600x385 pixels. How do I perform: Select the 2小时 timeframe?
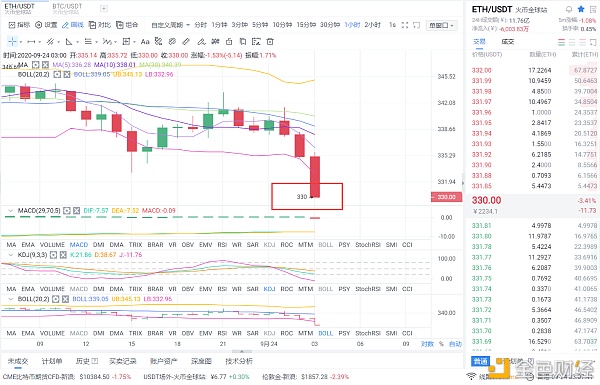point(372,25)
